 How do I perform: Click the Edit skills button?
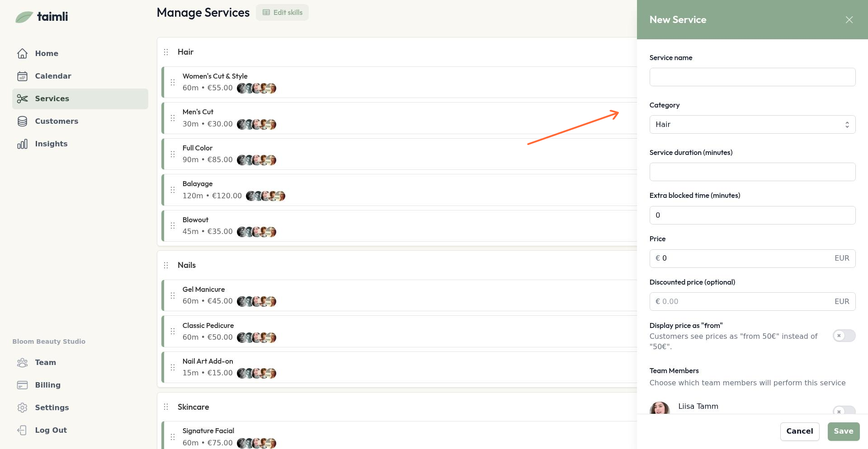[x=282, y=13]
